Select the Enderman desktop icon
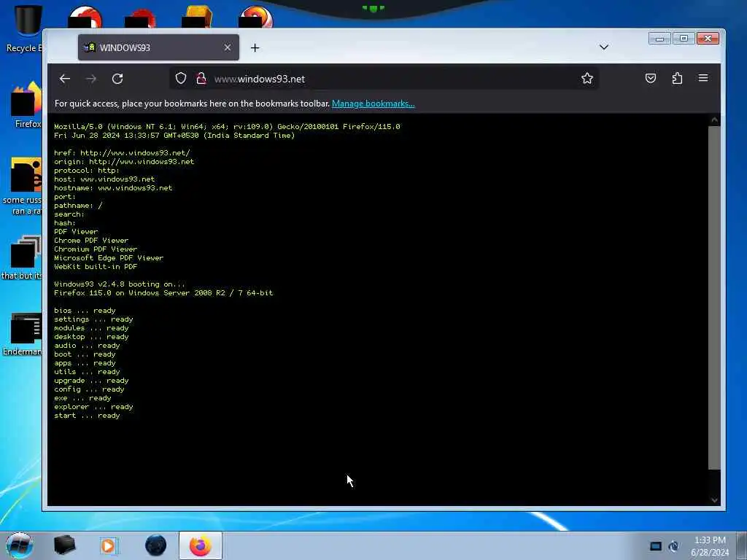This screenshot has height=560, width=747. click(x=23, y=334)
